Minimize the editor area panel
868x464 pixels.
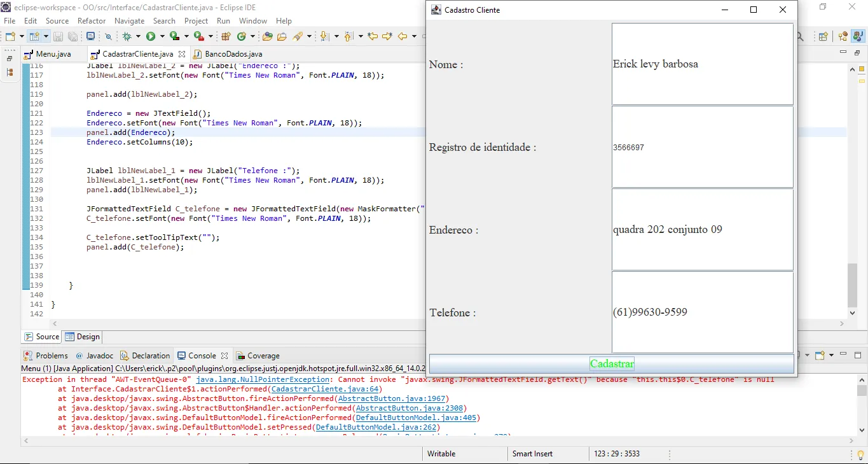[x=843, y=52]
